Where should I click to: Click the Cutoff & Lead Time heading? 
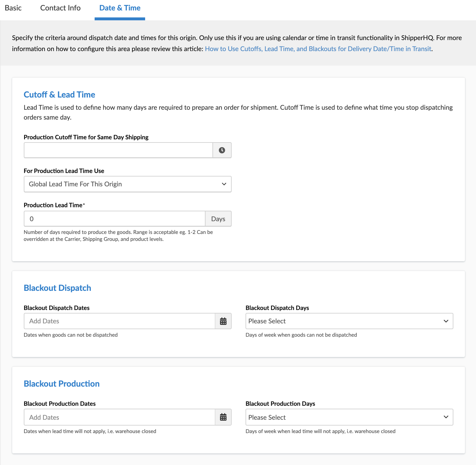pyautogui.click(x=59, y=95)
